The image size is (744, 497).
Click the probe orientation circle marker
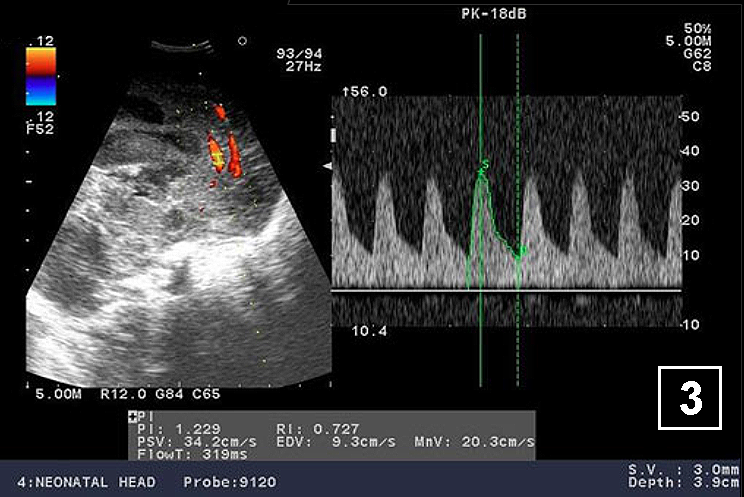coord(242,42)
